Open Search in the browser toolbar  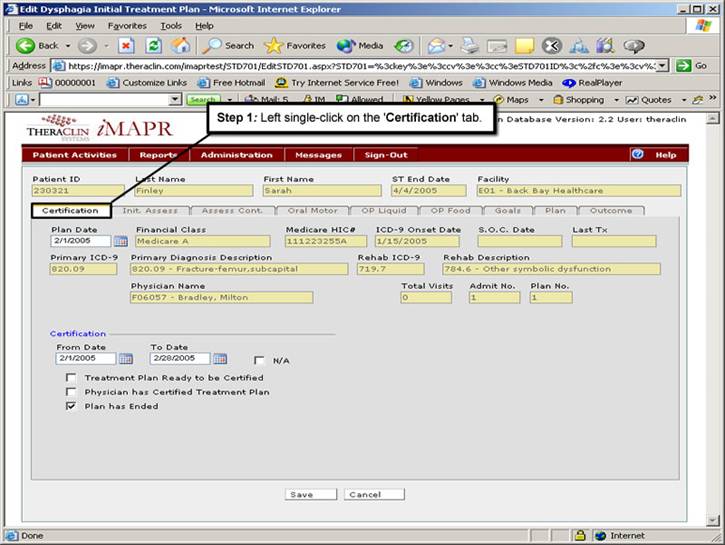(229, 45)
